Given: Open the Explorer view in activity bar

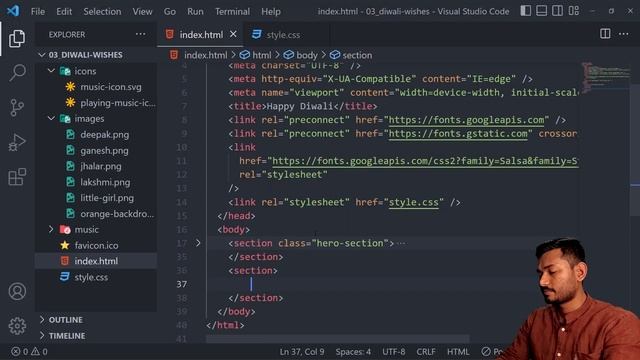Looking at the screenshot, I should 17,38.
